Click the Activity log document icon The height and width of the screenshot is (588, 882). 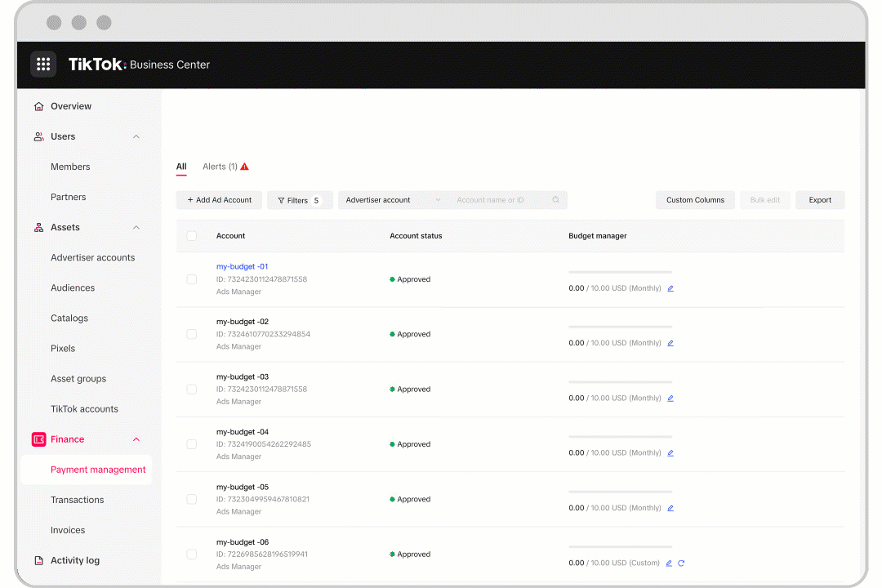(39, 560)
